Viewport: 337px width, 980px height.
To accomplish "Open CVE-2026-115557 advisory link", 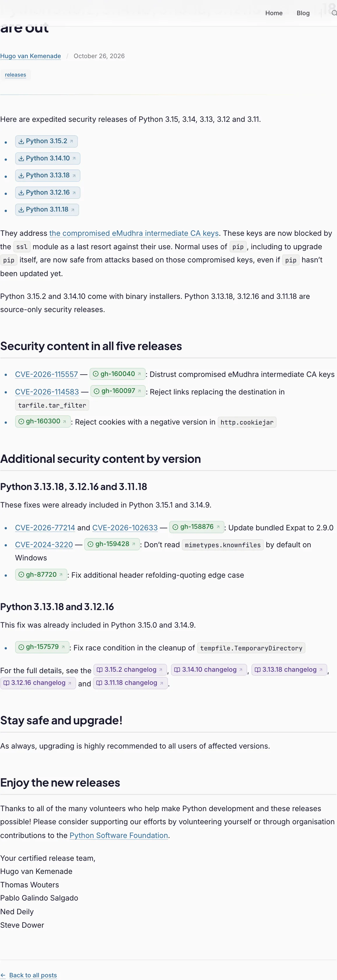I will [x=46, y=374].
